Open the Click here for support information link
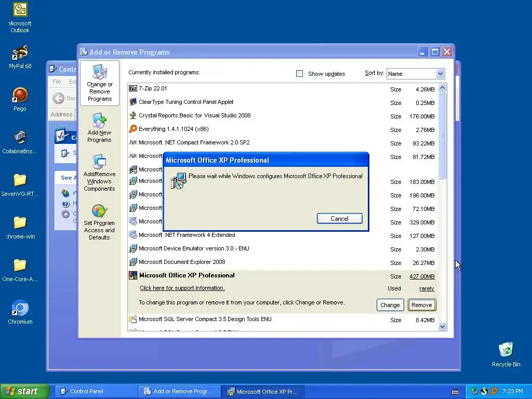The height and width of the screenshot is (399, 532). click(x=182, y=288)
